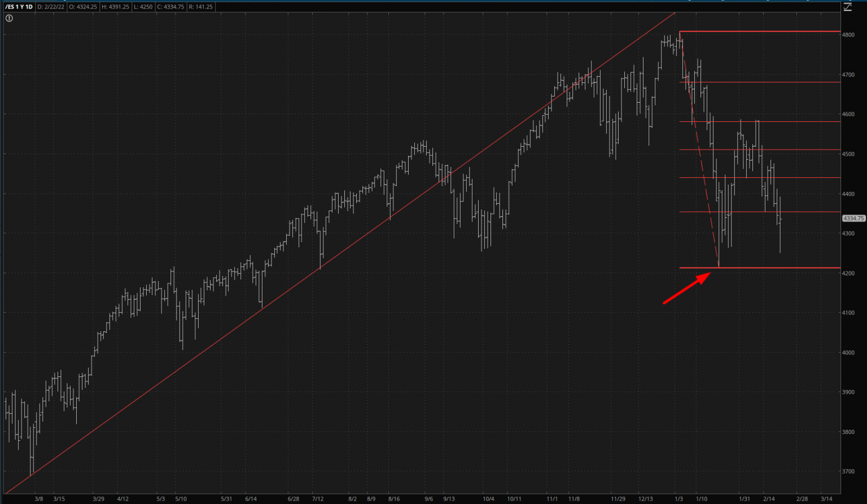
Task: Click the 8/2 date axis label
Action: (x=353, y=499)
